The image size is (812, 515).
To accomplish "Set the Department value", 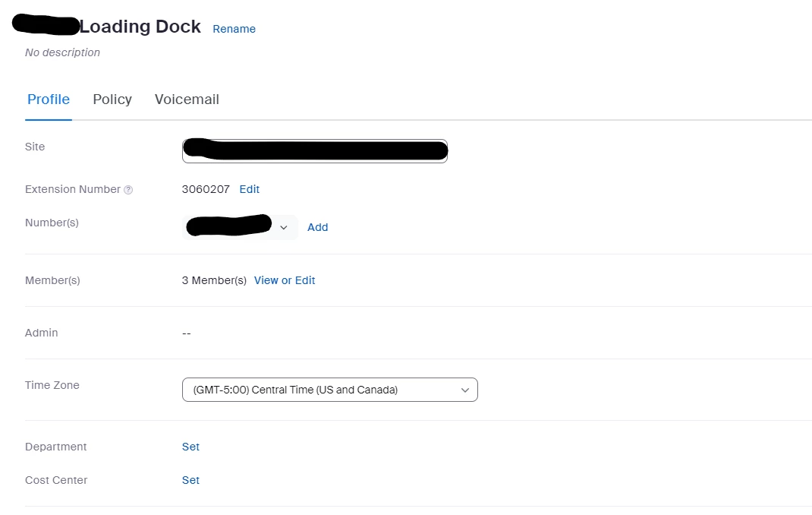I will tap(190, 447).
